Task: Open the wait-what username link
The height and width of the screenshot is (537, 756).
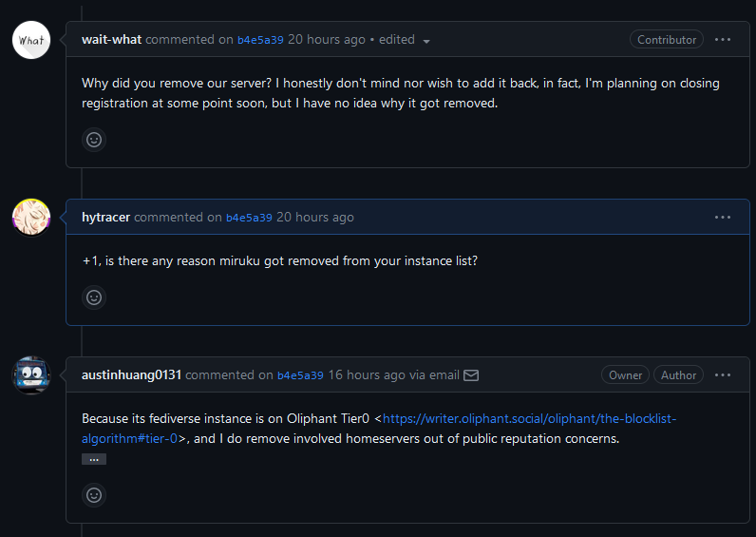Action: tap(112, 40)
